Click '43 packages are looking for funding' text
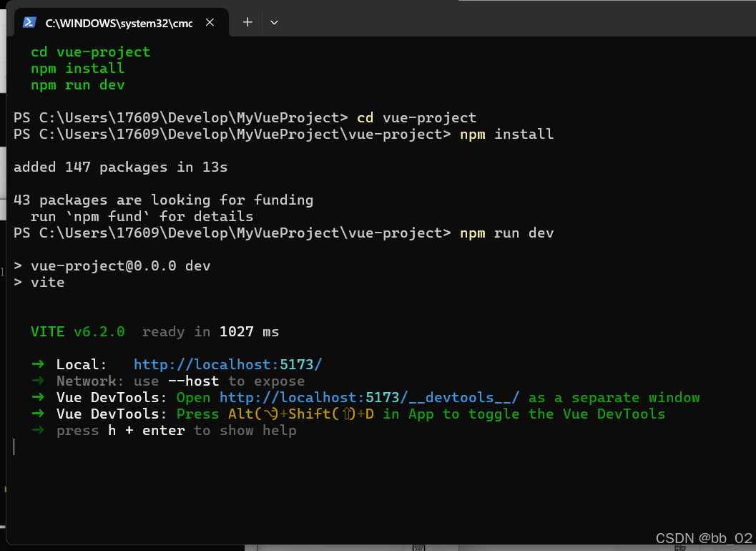Image resolution: width=756 pixels, height=551 pixels. [164, 200]
